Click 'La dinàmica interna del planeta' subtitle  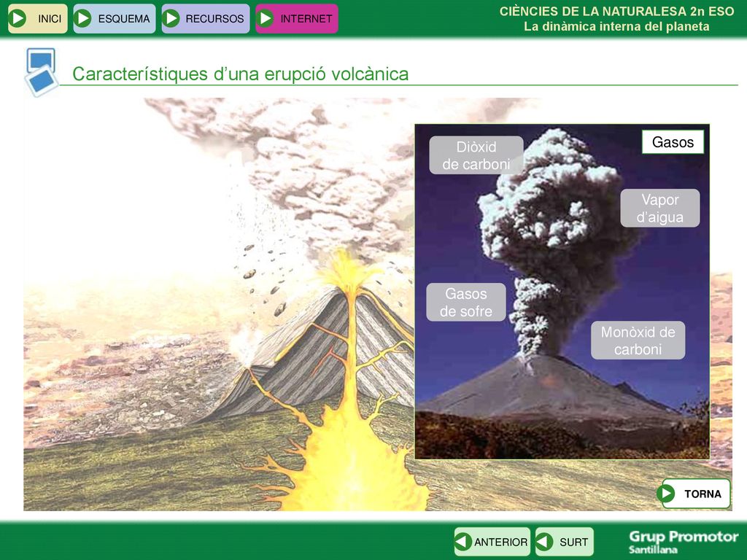coord(616,27)
